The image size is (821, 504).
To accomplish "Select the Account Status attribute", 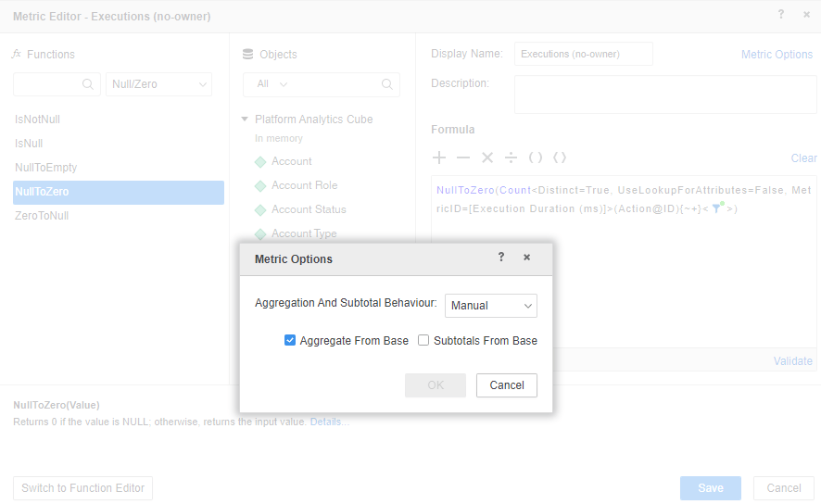I will coord(309,209).
